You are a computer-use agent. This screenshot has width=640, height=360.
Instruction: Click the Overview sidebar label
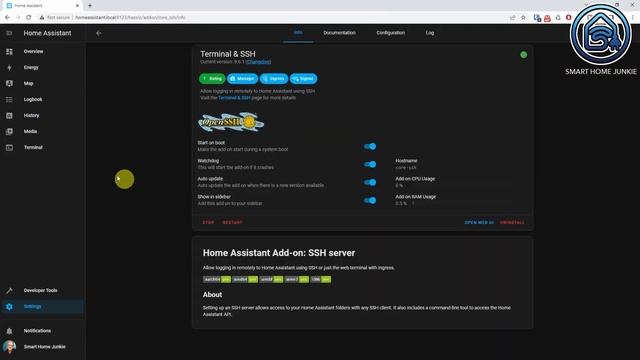click(33, 51)
